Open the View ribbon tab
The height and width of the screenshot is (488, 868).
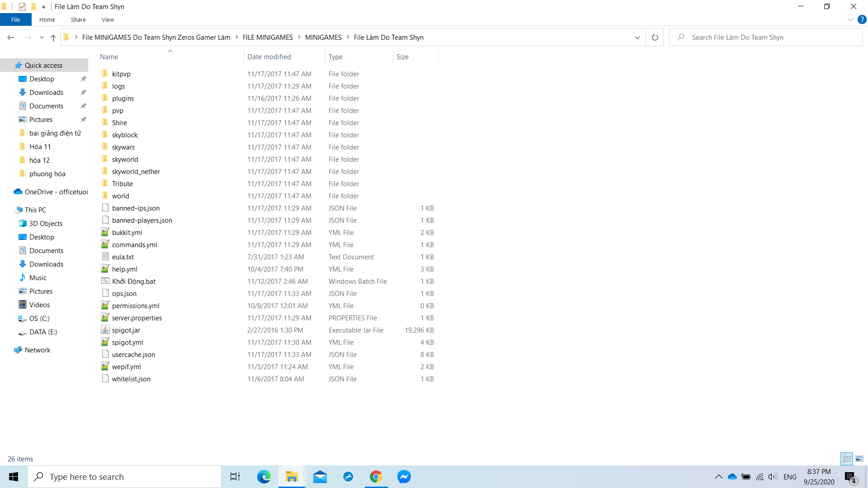tap(108, 19)
